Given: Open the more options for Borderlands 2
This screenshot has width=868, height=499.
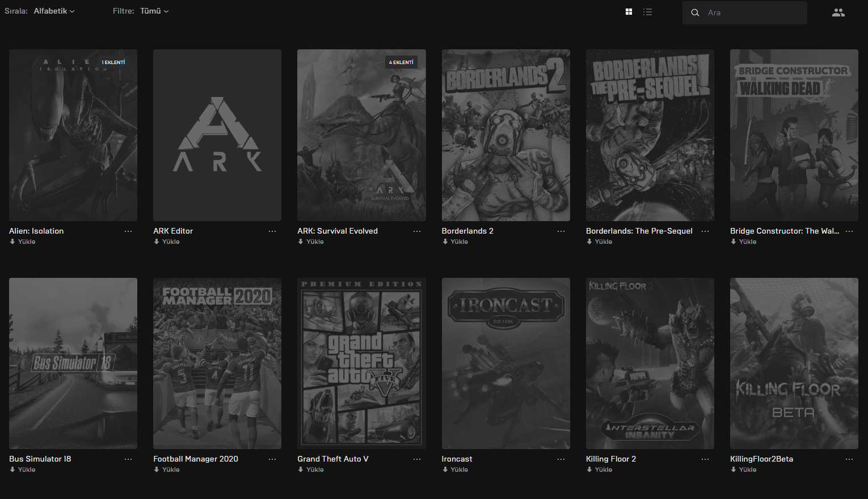Looking at the screenshot, I should click(561, 231).
